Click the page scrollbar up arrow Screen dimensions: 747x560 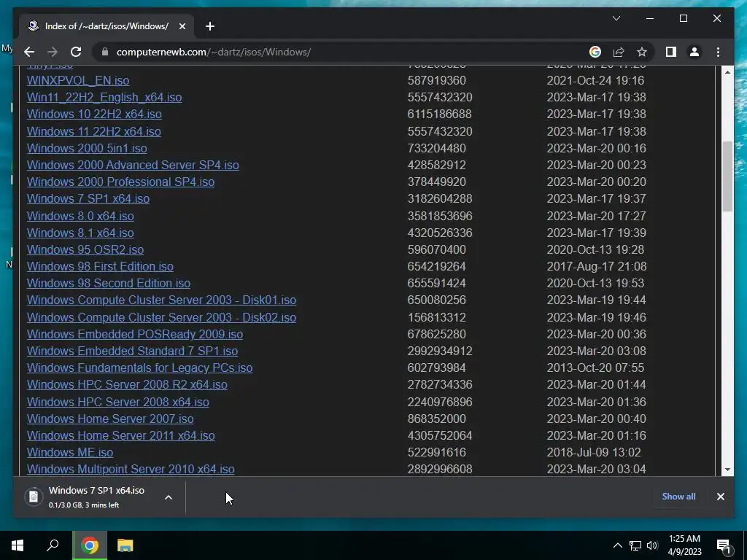(727, 72)
